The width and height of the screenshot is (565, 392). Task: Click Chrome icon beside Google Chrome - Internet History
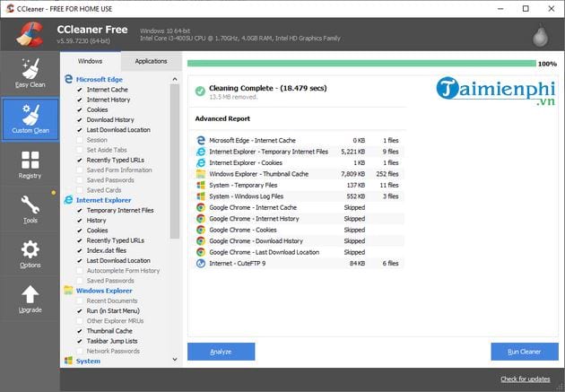point(201,218)
